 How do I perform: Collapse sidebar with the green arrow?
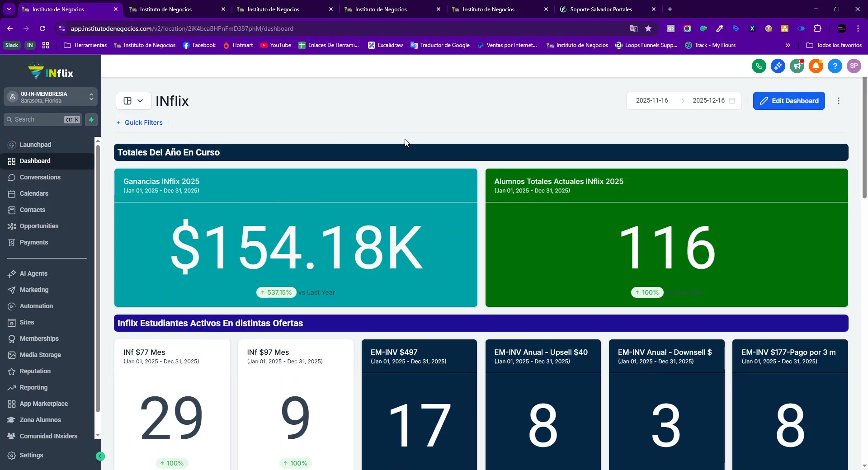[100, 456]
